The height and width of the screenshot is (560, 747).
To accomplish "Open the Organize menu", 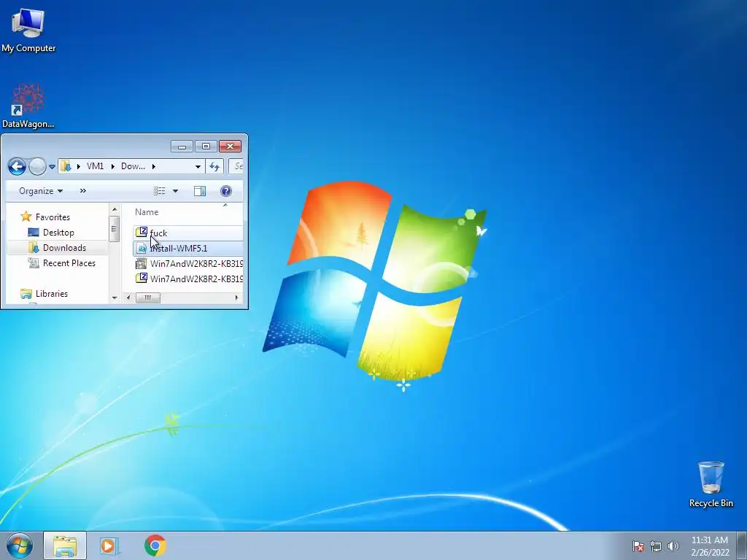I will coord(41,191).
